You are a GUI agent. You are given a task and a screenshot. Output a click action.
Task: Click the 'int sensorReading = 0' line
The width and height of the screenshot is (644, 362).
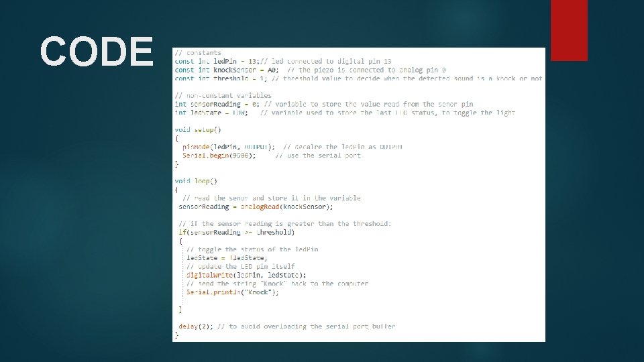324,104
